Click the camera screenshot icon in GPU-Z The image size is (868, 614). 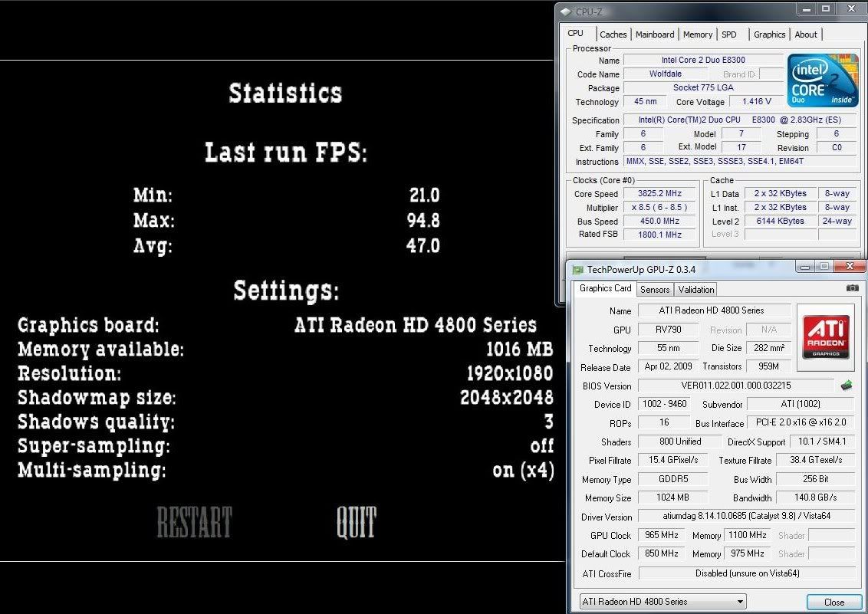(x=852, y=287)
